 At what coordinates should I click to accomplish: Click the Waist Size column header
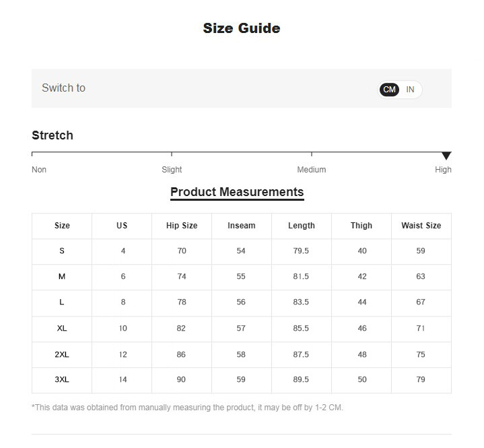click(421, 226)
